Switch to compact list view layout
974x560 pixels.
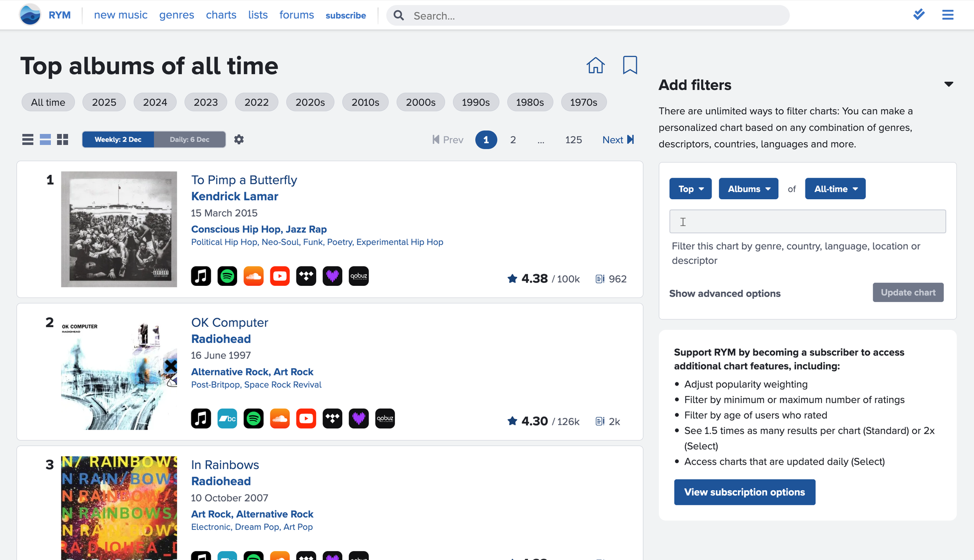tap(28, 140)
